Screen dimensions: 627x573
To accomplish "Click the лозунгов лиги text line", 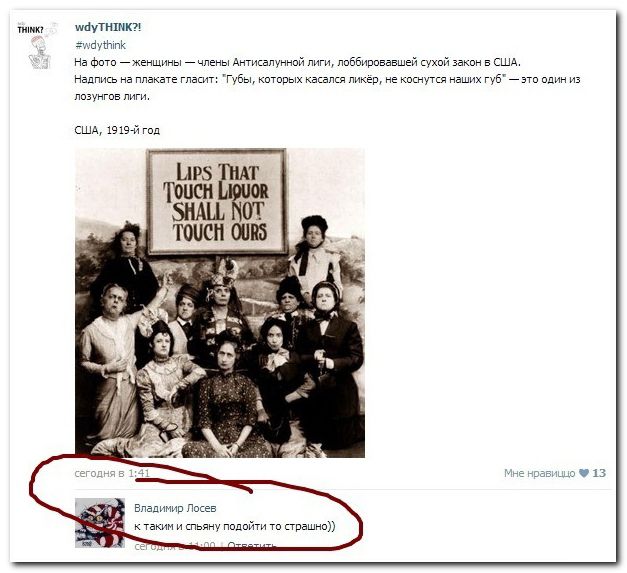I will point(112,97).
